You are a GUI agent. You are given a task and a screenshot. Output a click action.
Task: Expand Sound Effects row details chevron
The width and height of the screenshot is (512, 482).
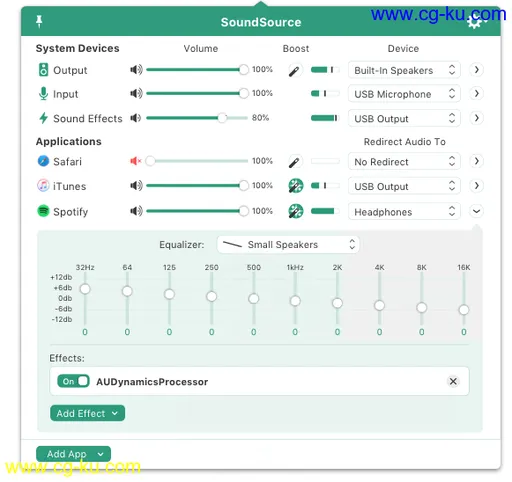coord(477,118)
